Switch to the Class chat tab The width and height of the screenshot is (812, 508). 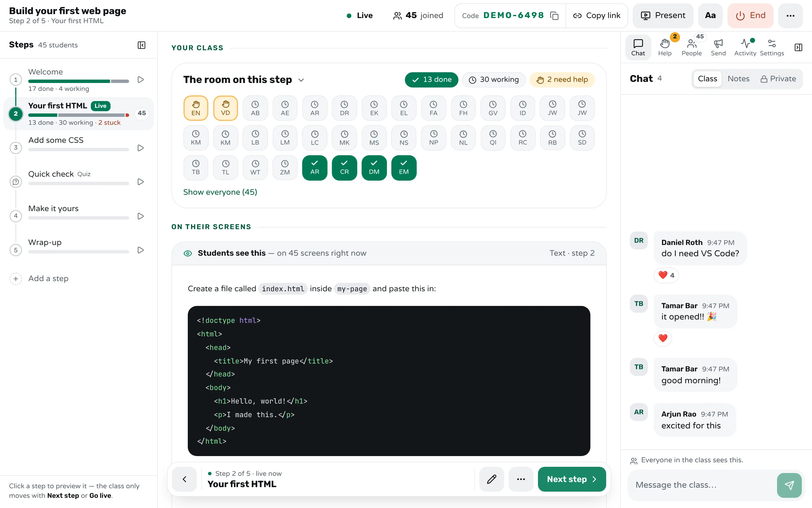pos(707,79)
